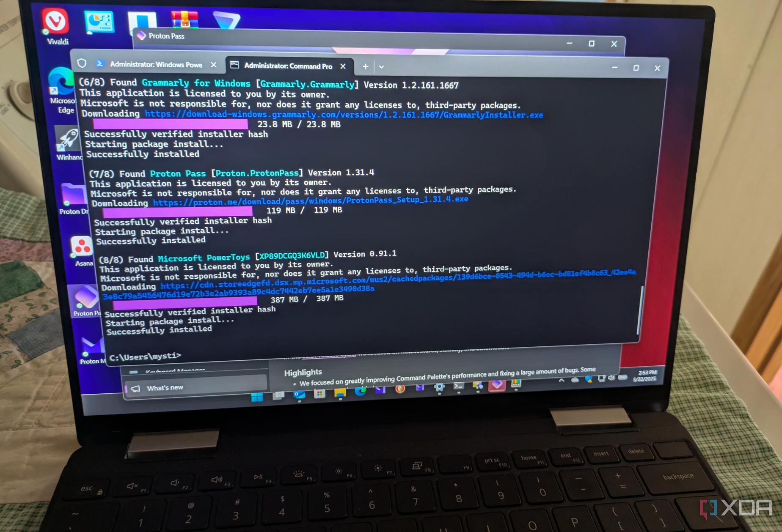The width and height of the screenshot is (782, 532).
Task: Click the text 'Microsoft PowerToys'
Action: coord(204,258)
